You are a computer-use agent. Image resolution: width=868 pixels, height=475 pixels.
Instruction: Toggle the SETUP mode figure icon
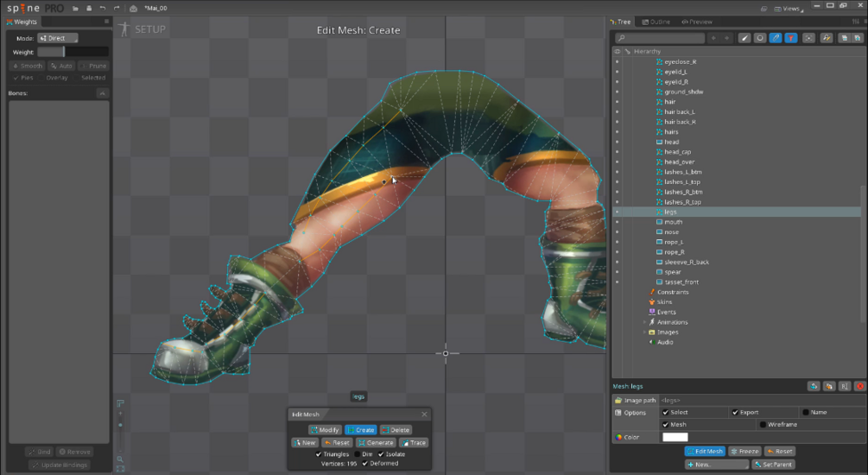124,29
